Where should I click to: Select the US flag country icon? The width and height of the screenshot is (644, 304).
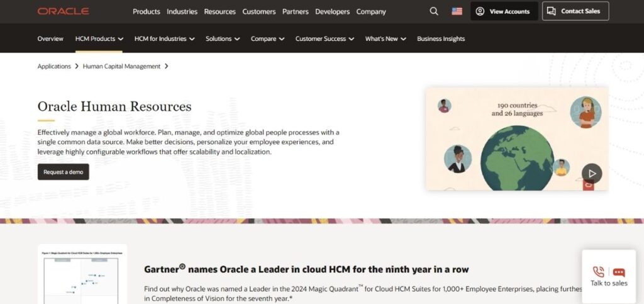[x=457, y=11]
